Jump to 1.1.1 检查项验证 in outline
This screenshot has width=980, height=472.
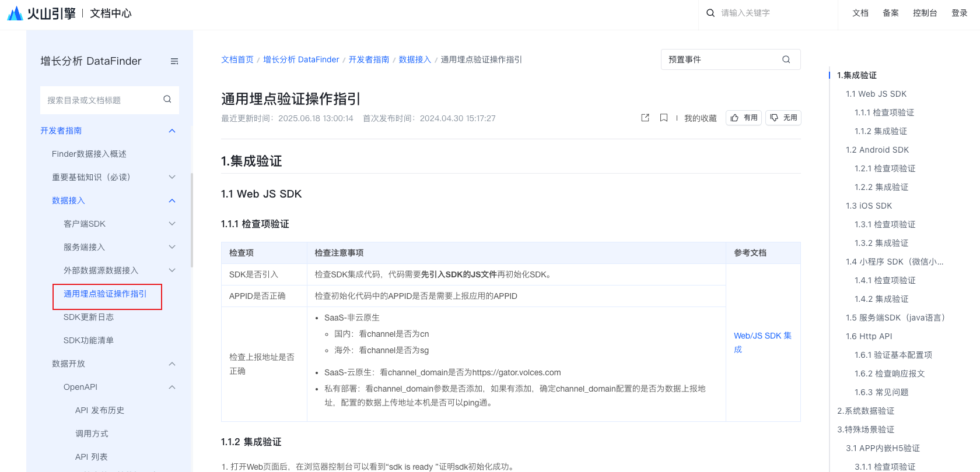pyautogui.click(x=884, y=112)
